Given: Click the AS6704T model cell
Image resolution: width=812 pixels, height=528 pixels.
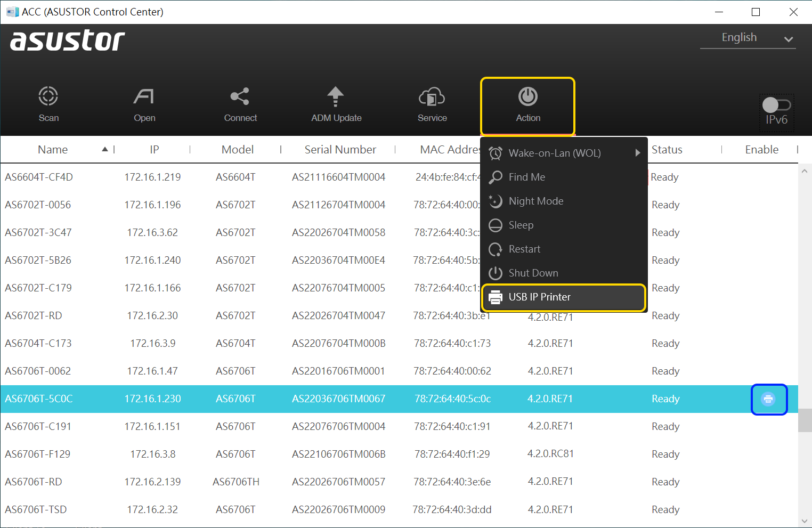Looking at the screenshot, I should 236,344.
